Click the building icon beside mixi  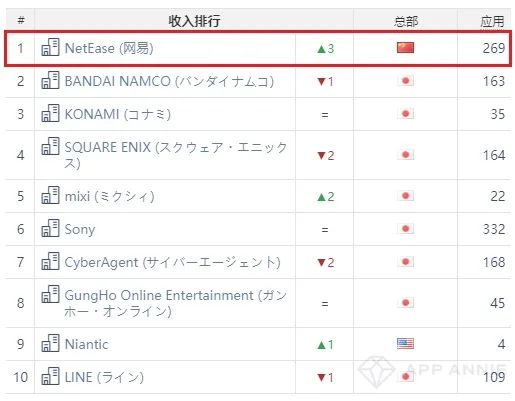50,195
